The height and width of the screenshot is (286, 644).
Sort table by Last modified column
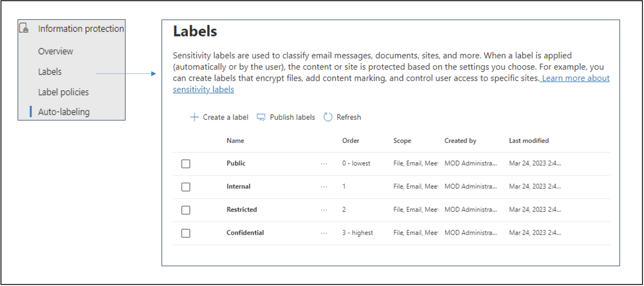(529, 141)
